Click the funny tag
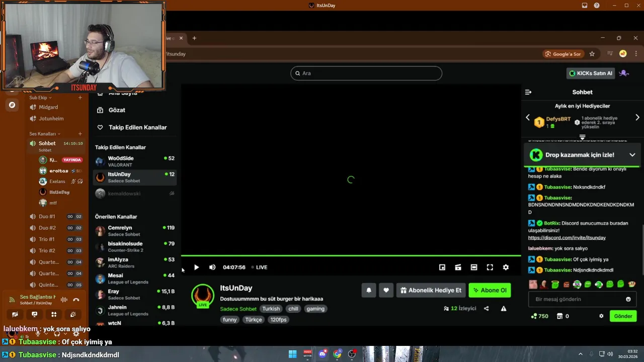 [x=230, y=320]
